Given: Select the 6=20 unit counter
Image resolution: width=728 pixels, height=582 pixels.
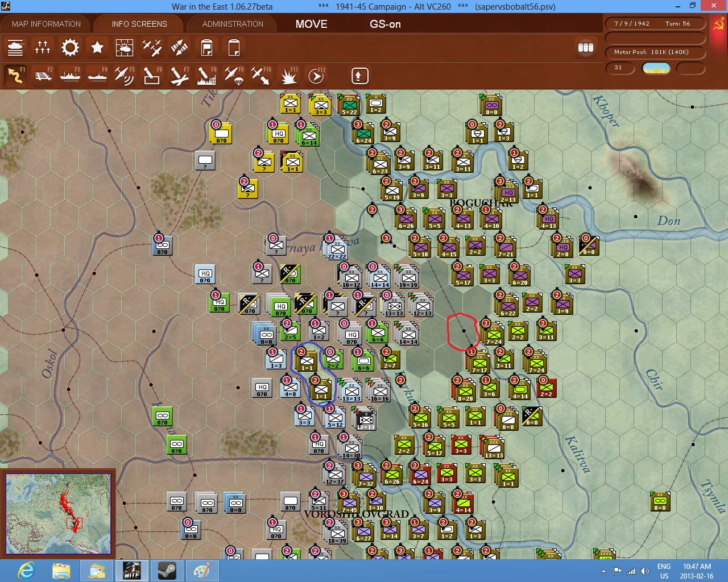Looking at the screenshot, I should pos(519,275).
